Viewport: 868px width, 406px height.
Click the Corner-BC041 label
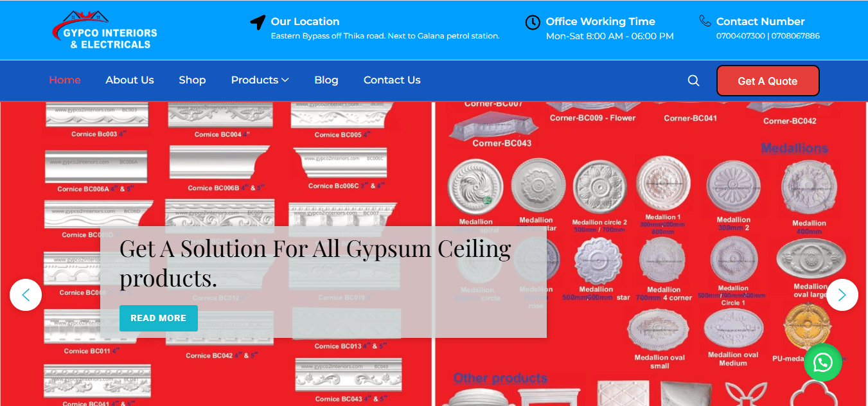pyautogui.click(x=691, y=118)
